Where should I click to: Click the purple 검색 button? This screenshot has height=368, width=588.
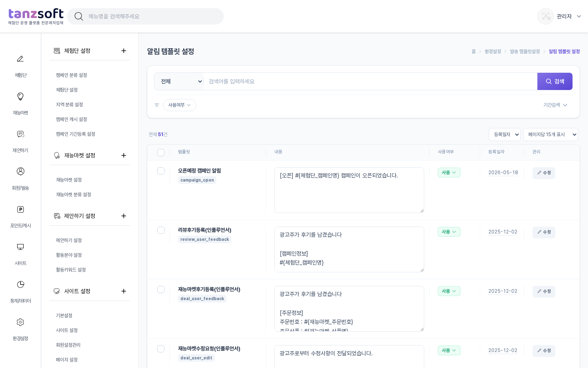point(555,81)
